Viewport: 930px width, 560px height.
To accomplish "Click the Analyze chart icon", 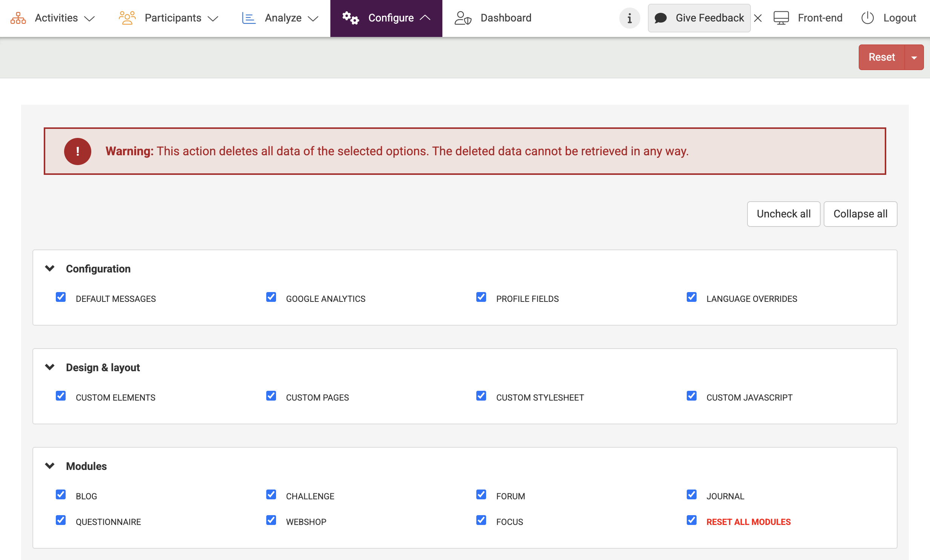I will click(x=249, y=18).
